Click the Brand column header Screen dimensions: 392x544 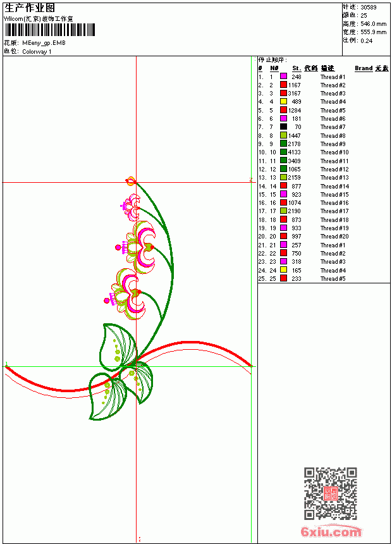pyautogui.click(x=364, y=68)
